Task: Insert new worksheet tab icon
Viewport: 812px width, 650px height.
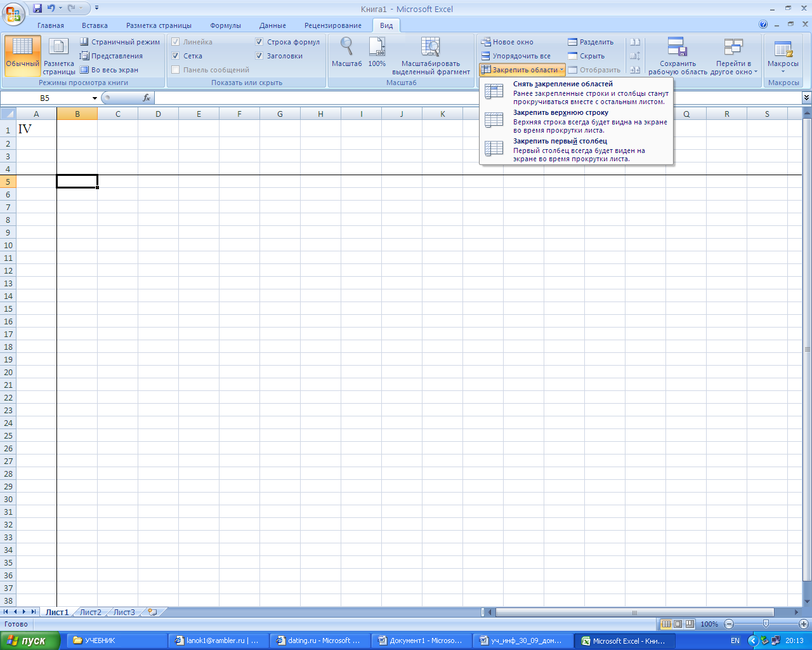Action: [x=152, y=613]
